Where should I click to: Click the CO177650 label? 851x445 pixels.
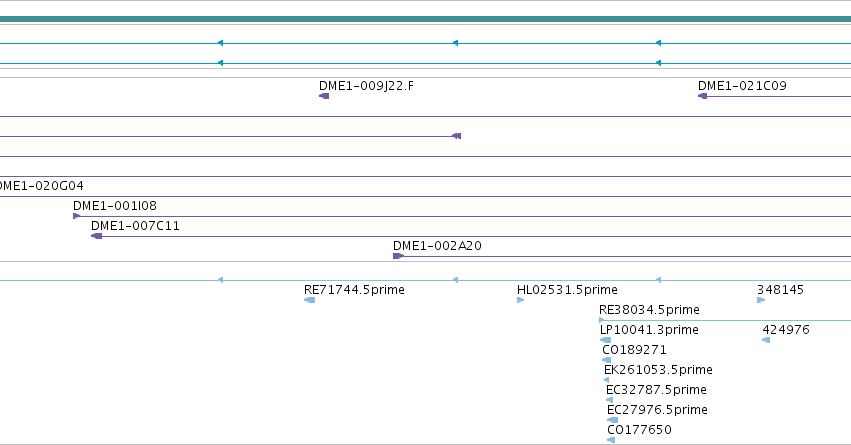click(x=639, y=430)
